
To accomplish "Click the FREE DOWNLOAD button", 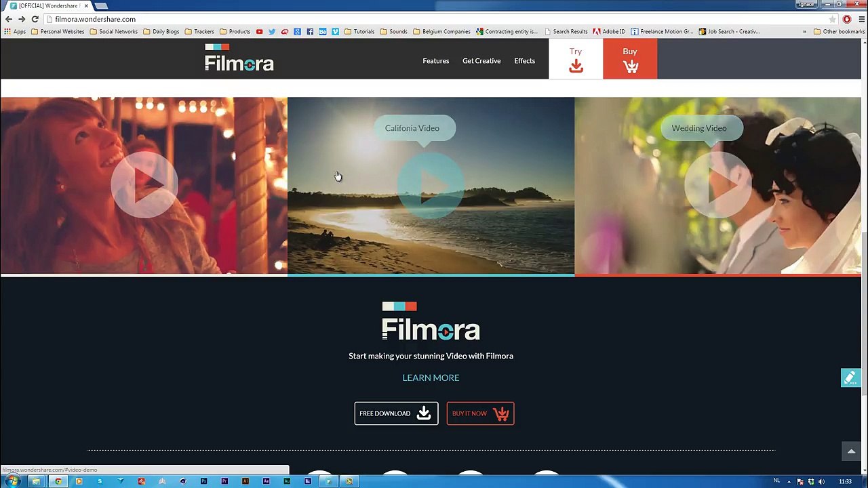I will [396, 413].
